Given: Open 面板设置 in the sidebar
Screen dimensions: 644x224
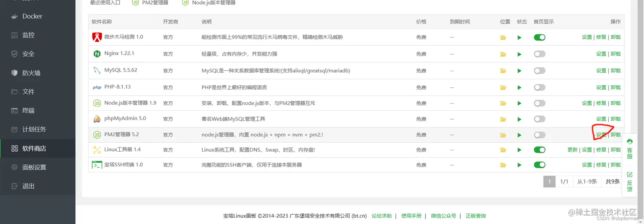Looking at the screenshot, I should click(x=37, y=167).
